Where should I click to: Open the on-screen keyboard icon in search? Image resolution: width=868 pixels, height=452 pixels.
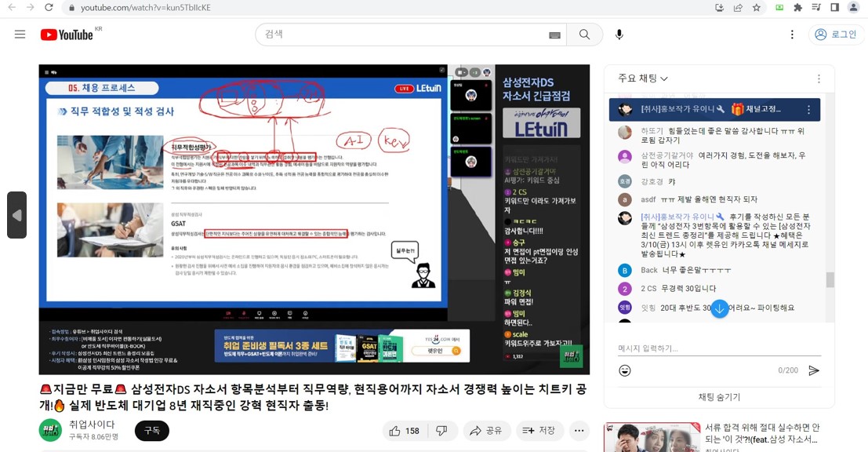pos(554,35)
